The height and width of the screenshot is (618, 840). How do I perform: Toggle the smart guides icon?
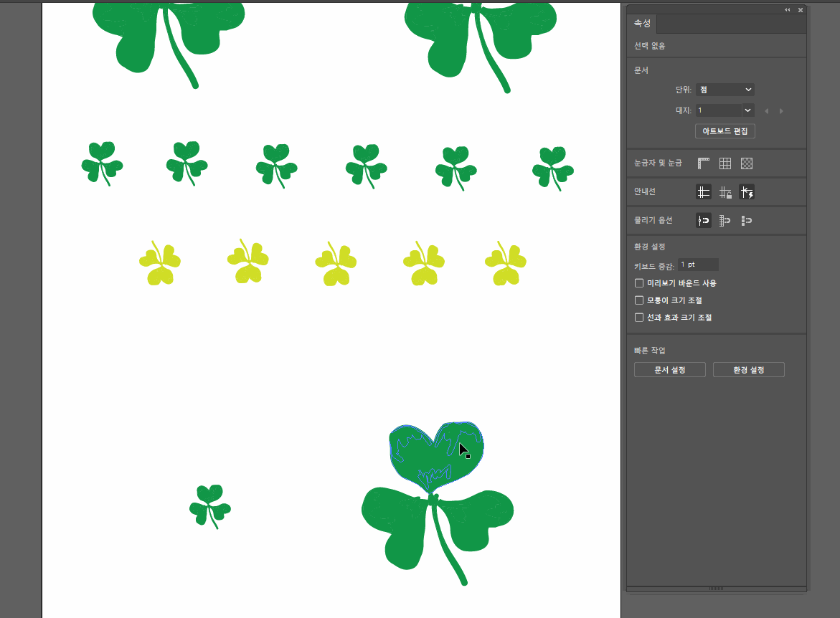click(747, 192)
